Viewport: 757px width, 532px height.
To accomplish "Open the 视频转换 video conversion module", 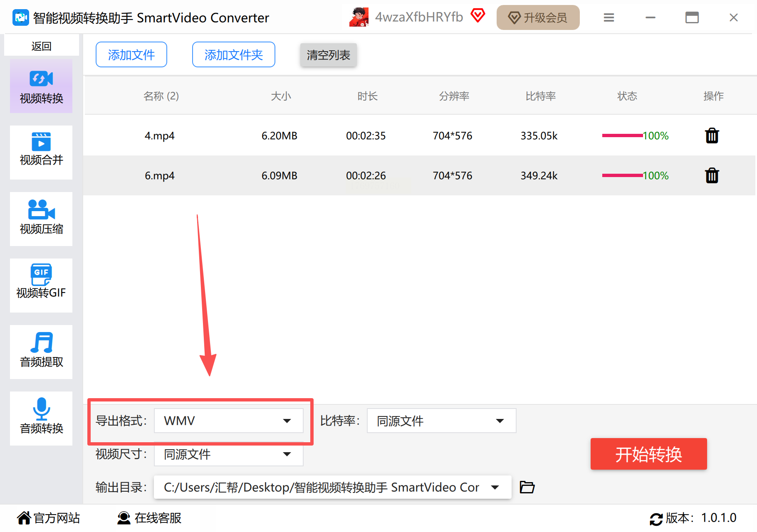I will (x=41, y=86).
